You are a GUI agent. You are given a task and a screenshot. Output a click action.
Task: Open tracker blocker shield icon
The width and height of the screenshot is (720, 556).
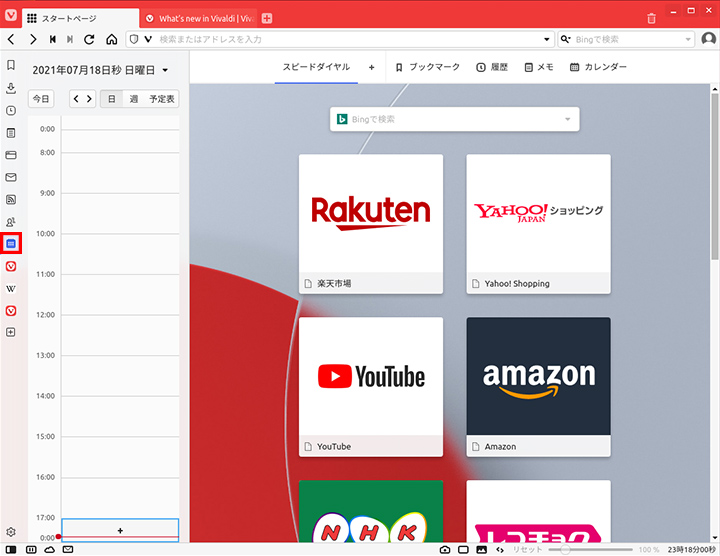coord(134,39)
